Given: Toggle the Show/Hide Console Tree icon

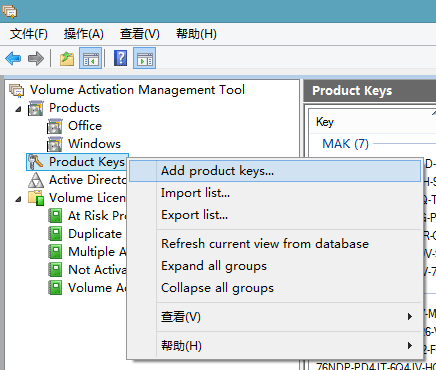Looking at the screenshot, I should (90, 58).
